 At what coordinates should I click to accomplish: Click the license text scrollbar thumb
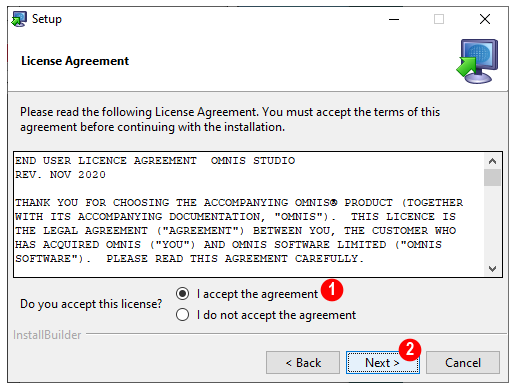492,177
